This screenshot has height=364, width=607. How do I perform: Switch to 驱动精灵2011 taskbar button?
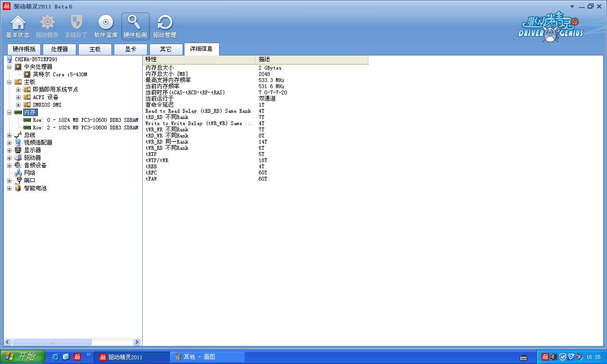click(132, 357)
